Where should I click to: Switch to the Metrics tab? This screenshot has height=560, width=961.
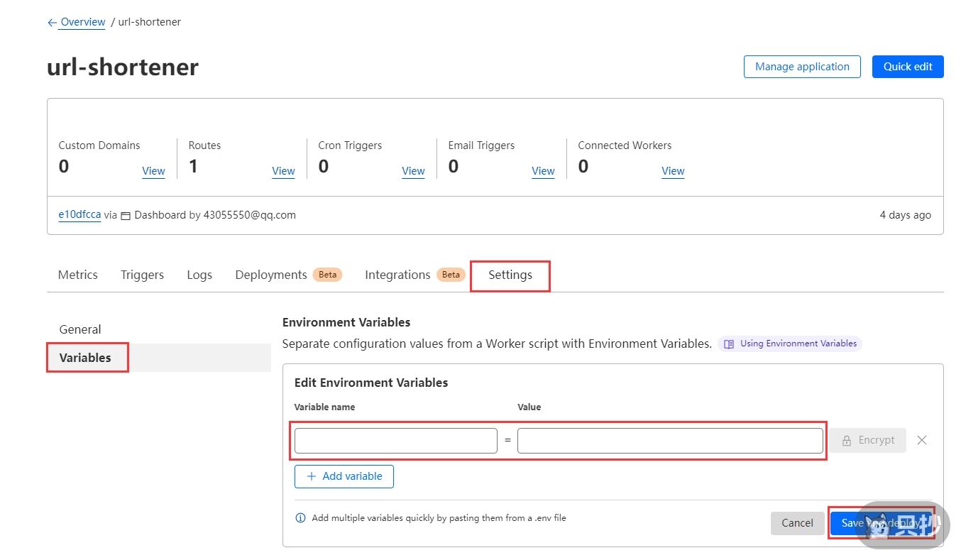point(78,275)
